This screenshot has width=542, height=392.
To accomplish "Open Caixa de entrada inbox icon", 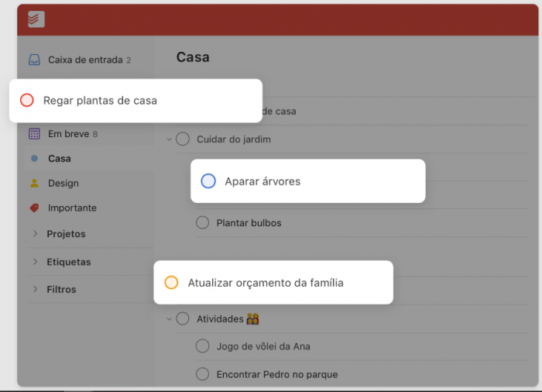I will pyautogui.click(x=34, y=60).
